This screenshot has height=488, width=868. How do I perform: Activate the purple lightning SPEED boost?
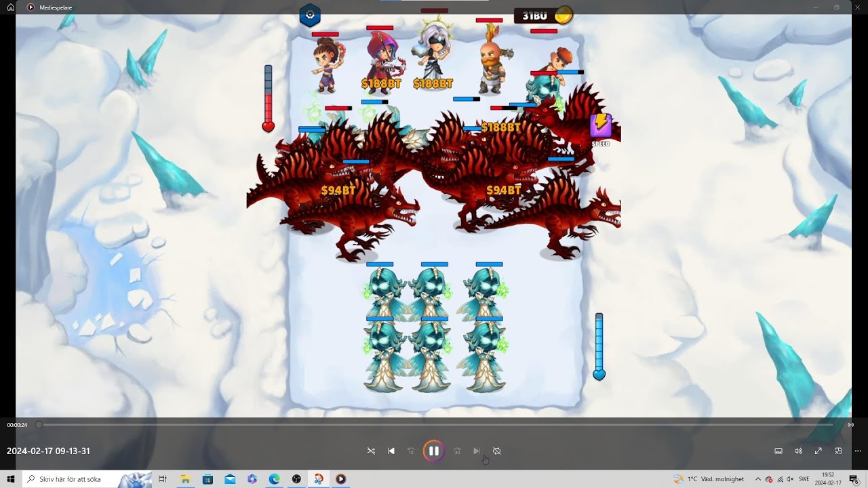click(600, 126)
